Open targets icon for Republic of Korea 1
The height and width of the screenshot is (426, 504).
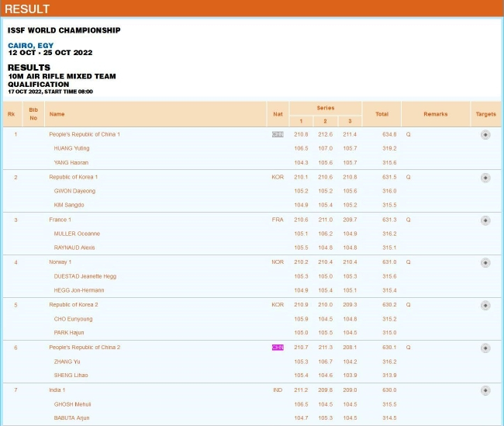[x=485, y=178]
